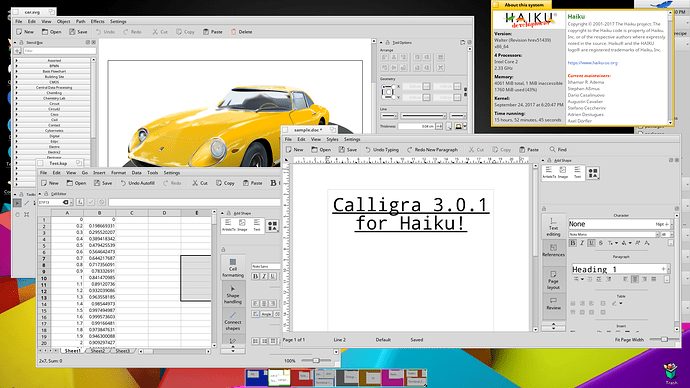Toggle Bold in Test.ksp cell formatting panel
The width and height of the screenshot is (690, 388).
(x=255, y=276)
